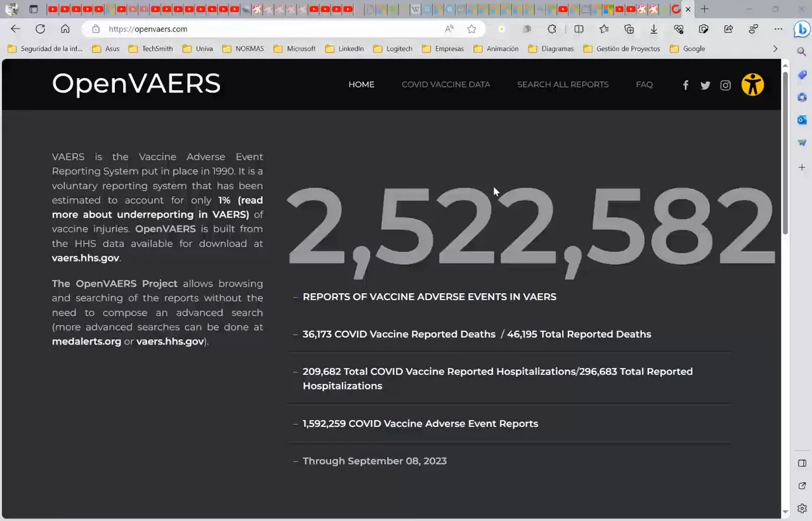
Task: Open sidebar settings gear
Action: pyautogui.click(x=802, y=508)
